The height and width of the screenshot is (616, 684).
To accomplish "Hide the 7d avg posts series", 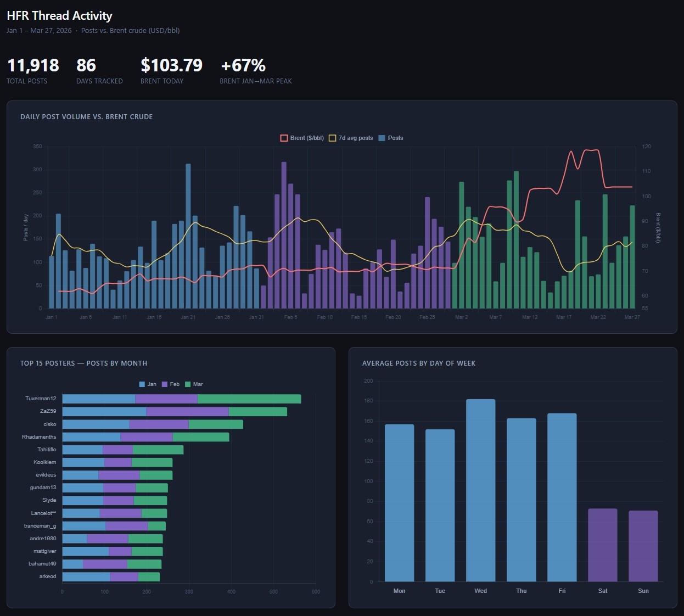I will point(351,138).
